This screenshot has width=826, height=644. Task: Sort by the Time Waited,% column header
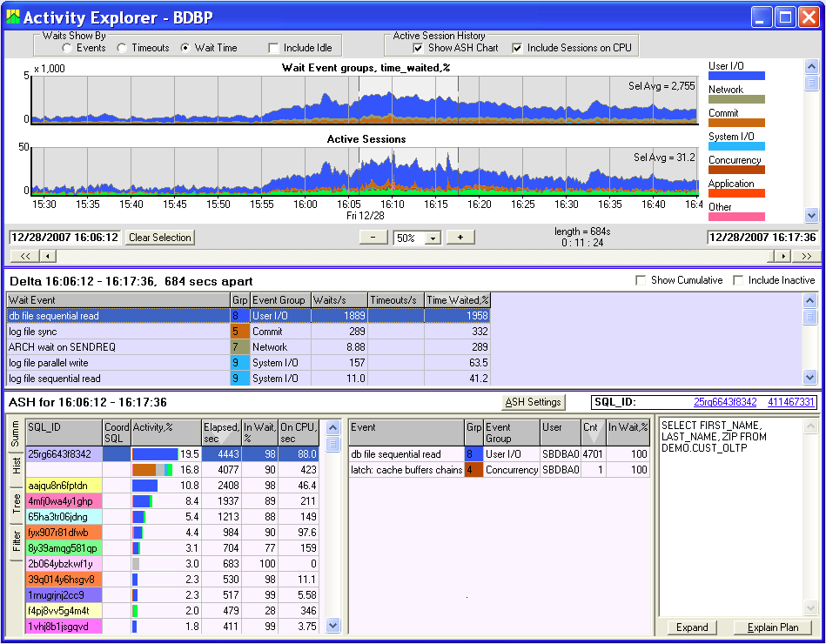457,299
